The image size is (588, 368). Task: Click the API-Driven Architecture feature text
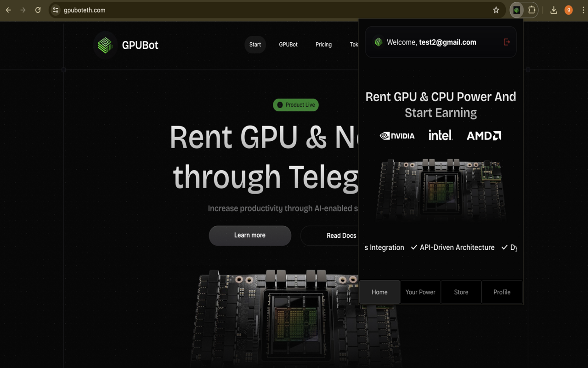point(457,247)
